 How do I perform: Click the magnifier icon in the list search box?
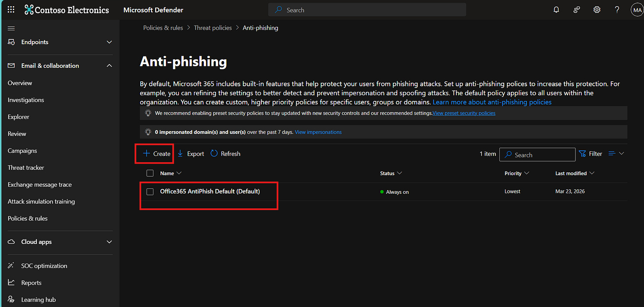click(x=508, y=155)
